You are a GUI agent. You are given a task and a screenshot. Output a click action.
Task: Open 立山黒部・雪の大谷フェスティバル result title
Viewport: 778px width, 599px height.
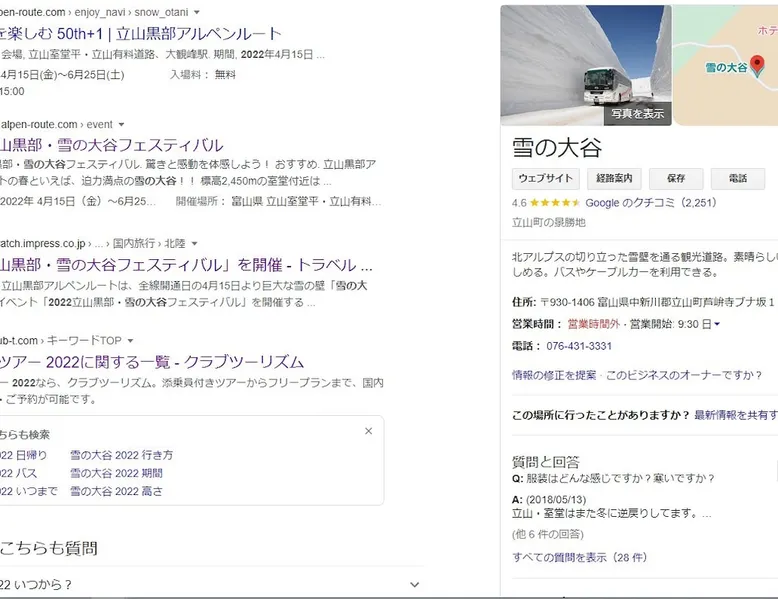pyautogui.click(x=110, y=146)
